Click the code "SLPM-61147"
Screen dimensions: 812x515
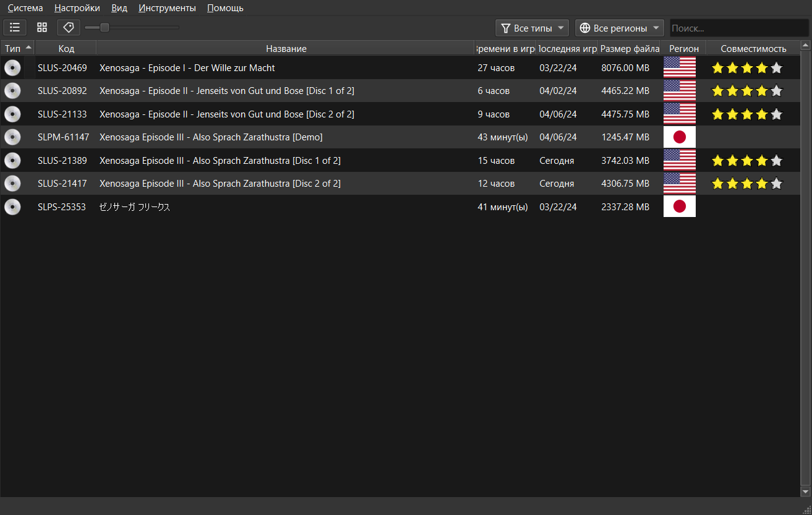coord(64,137)
